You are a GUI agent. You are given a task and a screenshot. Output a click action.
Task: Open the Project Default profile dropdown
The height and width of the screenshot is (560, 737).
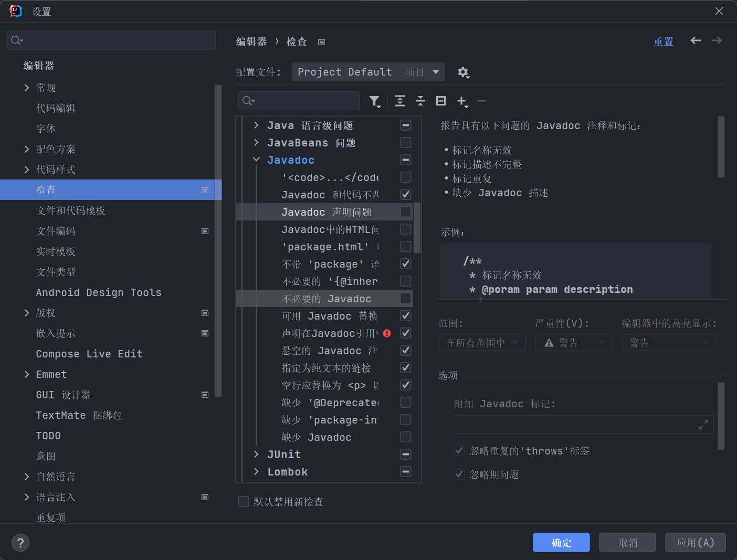(368, 72)
